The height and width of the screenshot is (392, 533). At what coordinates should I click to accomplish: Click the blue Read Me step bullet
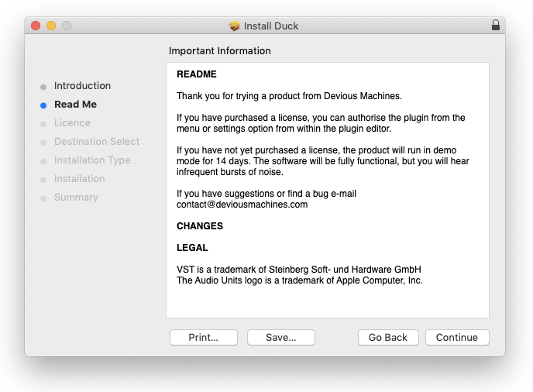[43, 105]
